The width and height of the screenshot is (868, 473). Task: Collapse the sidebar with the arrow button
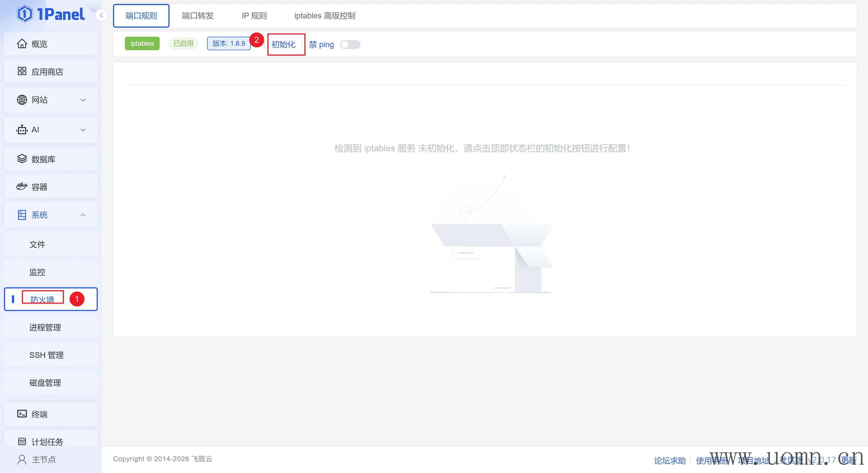(x=101, y=15)
